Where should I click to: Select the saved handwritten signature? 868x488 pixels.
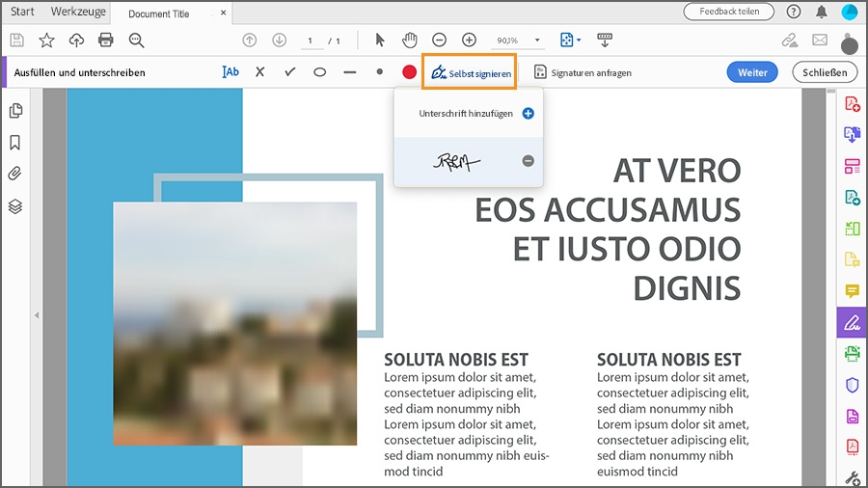click(x=457, y=161)
